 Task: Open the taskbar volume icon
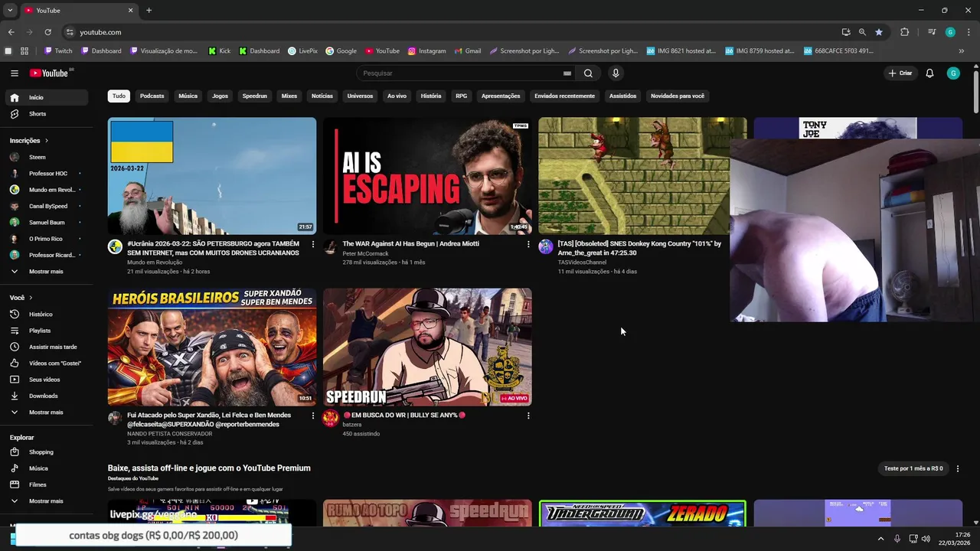pyautogui.click(x=926, y=539)
